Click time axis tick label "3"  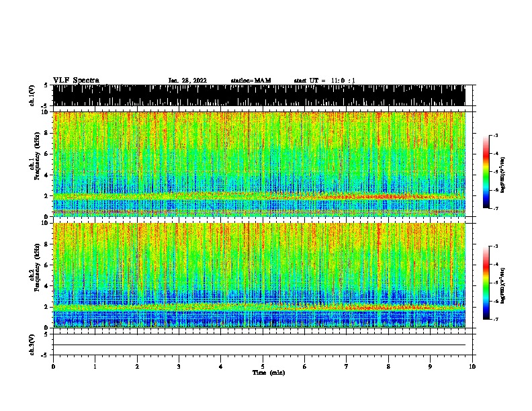pyautogui.click(x=179, y=366)
